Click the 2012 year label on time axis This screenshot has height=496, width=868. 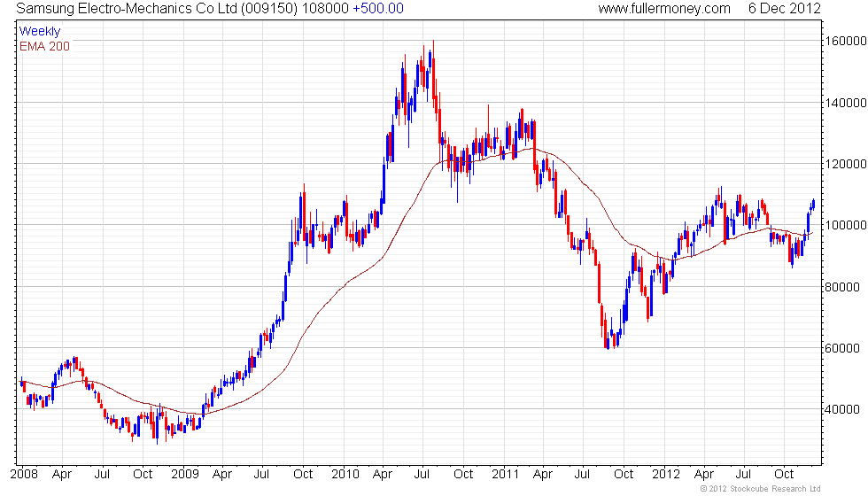(665, 475)
